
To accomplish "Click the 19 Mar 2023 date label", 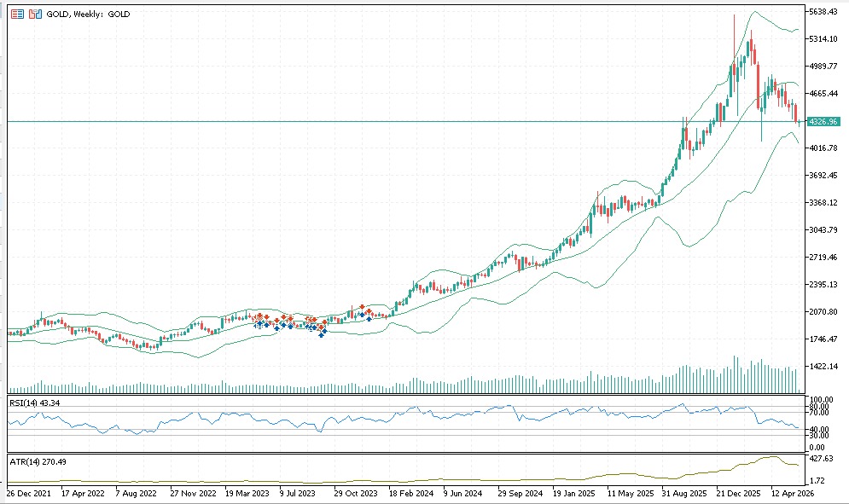I will click(x=247, y=493).
